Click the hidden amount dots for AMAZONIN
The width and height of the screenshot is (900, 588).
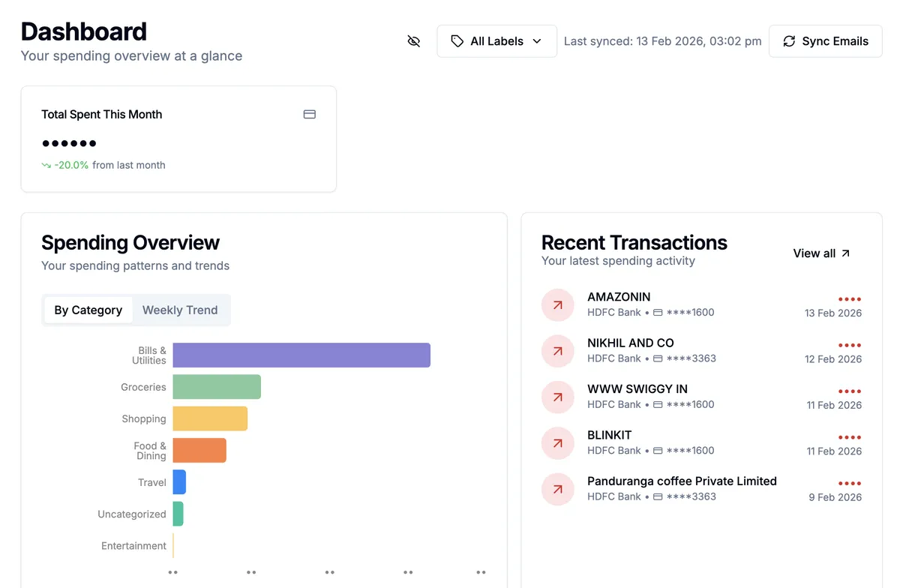(850, 299)
